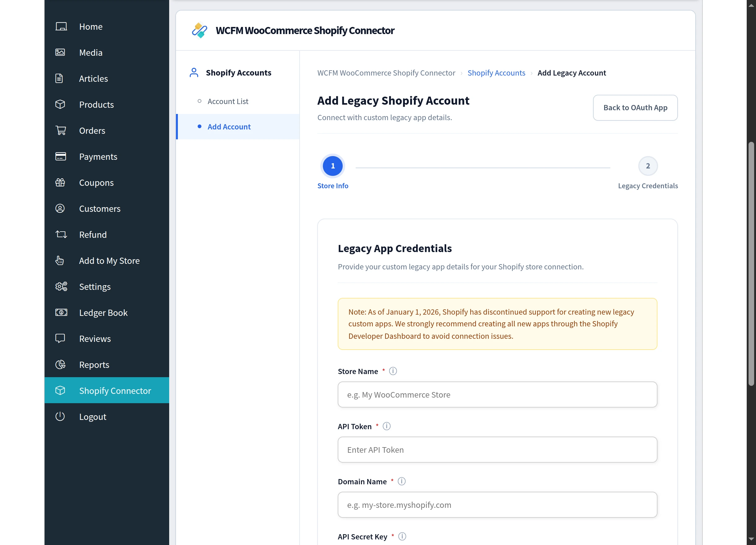Click the Media image icon
Viewport: 756px width, 545px height.
pos(60,52)
